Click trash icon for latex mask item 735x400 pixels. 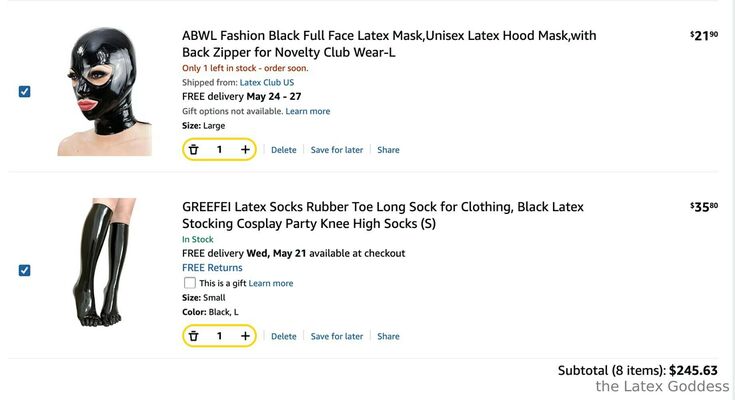click(194, 150)
